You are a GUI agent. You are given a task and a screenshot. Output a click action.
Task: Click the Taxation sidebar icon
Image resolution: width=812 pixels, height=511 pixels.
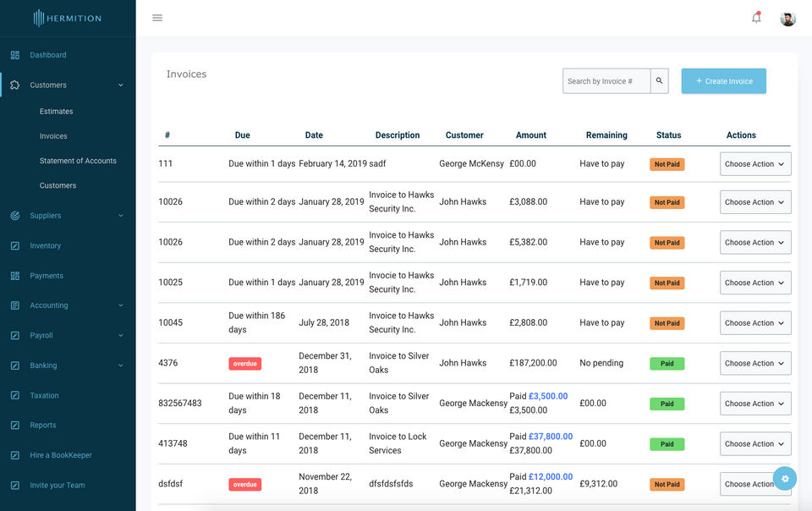[x=15, y=396]
